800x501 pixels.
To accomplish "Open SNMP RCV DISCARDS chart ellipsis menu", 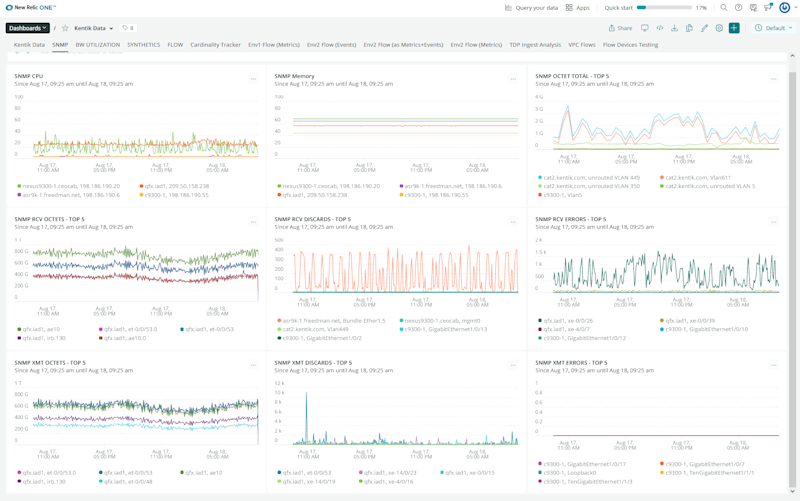I will pyautogui.click(x=513, y=222).
